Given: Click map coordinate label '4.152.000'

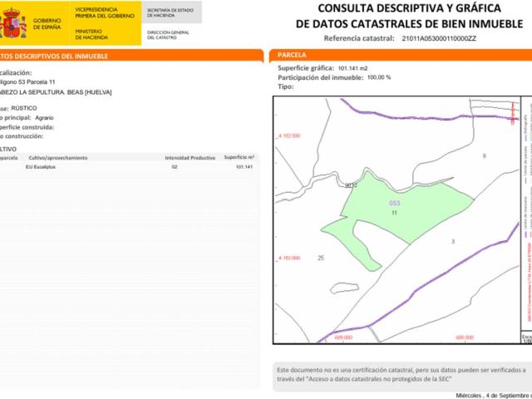Looking at the screenshot, I should pyautogui.click(x=289, y=258).
